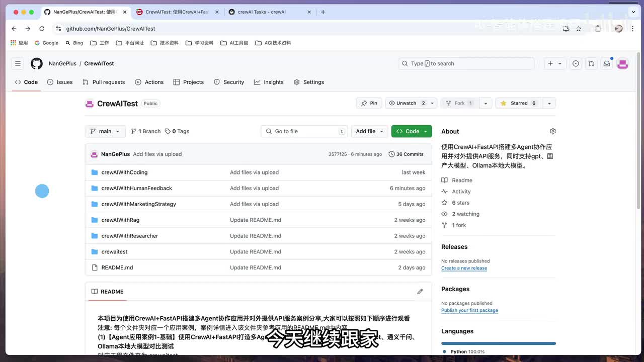Expand the Fork options caret

(486, 103)
